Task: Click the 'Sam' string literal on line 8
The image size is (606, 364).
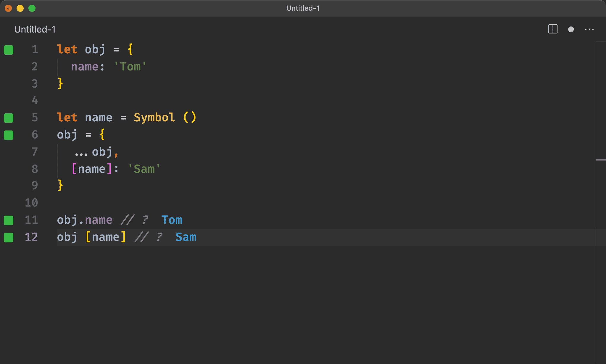Action: point(144,169)
